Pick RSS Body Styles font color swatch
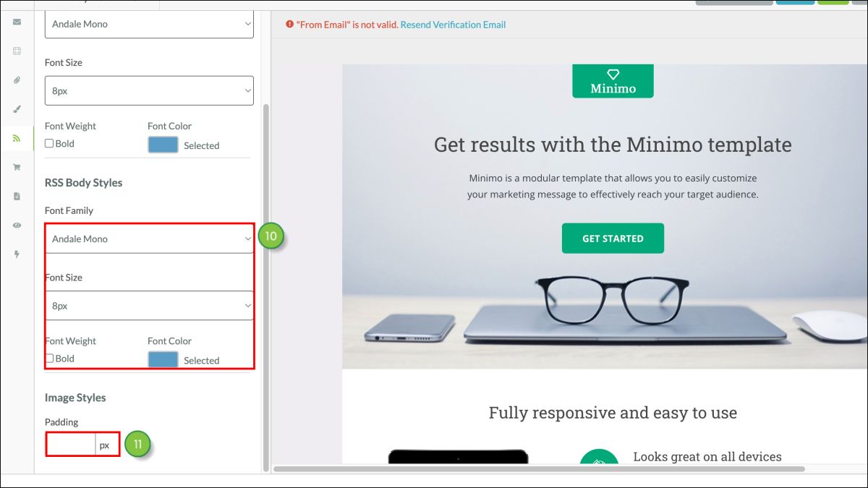 pyautogui.click(x=163, y=359)
